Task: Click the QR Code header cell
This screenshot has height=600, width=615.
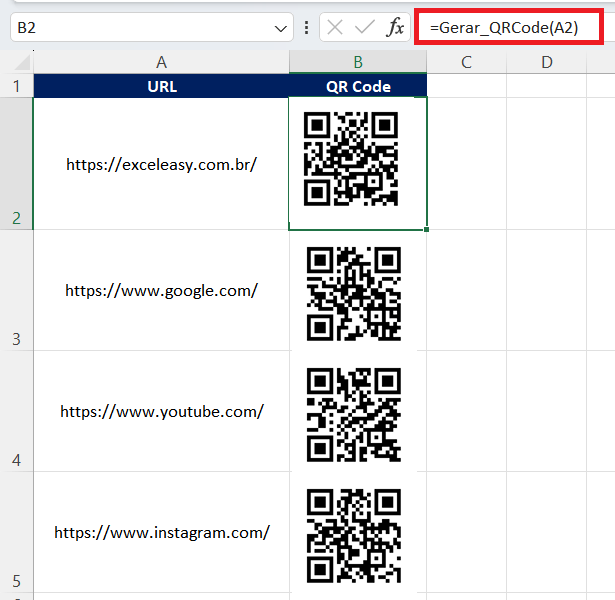Action: coord(358,86)
